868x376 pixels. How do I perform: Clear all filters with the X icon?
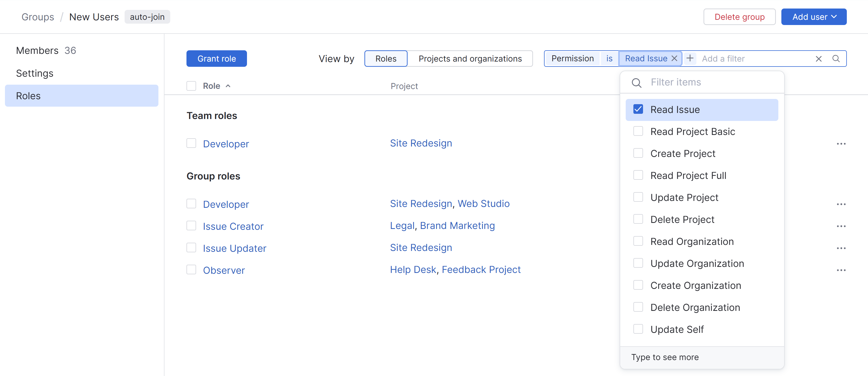point(818,59)
